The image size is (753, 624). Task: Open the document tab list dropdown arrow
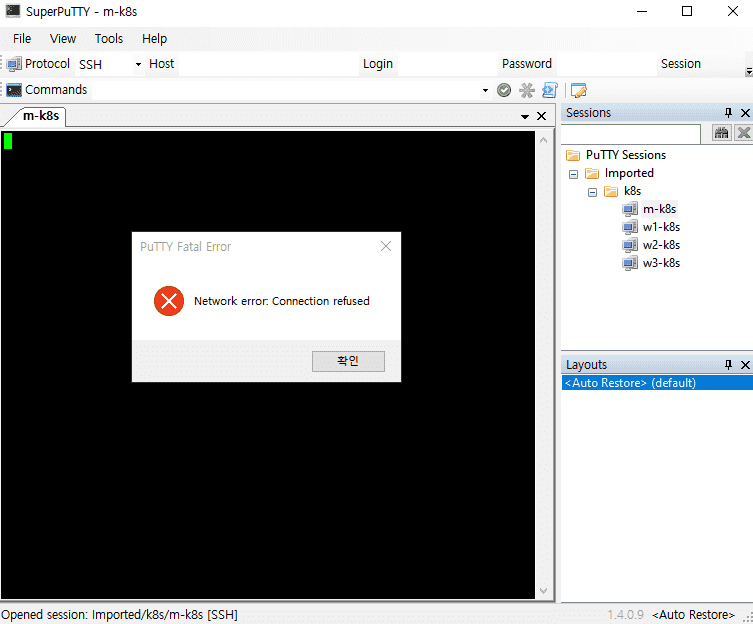[x=525, y=117]
